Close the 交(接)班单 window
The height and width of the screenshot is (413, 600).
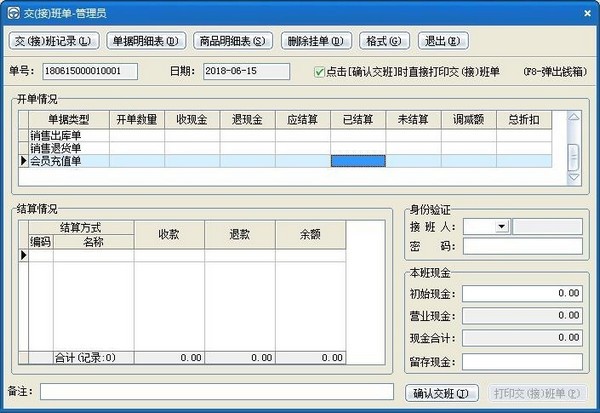pyautogui.click(x=584, y=11)
